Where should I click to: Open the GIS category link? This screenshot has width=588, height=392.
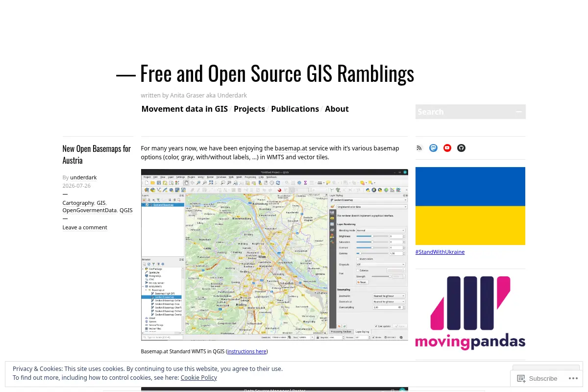(x=101, y=203)
